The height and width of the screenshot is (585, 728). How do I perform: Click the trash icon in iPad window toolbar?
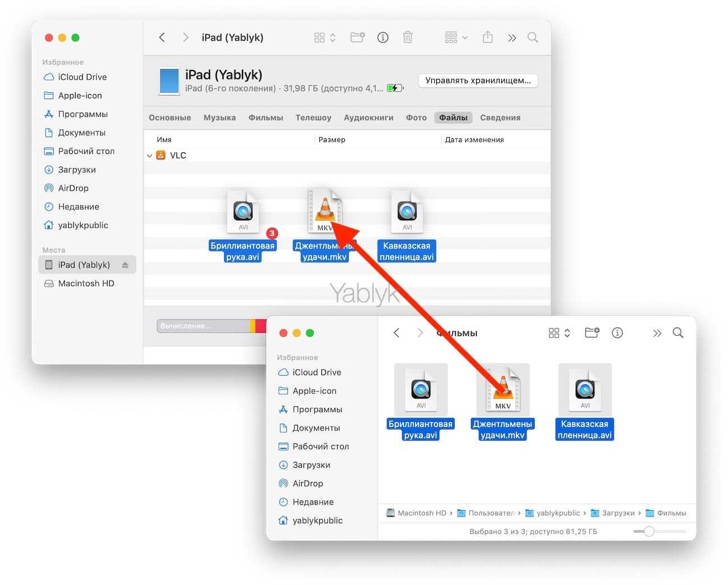(408, 38)
